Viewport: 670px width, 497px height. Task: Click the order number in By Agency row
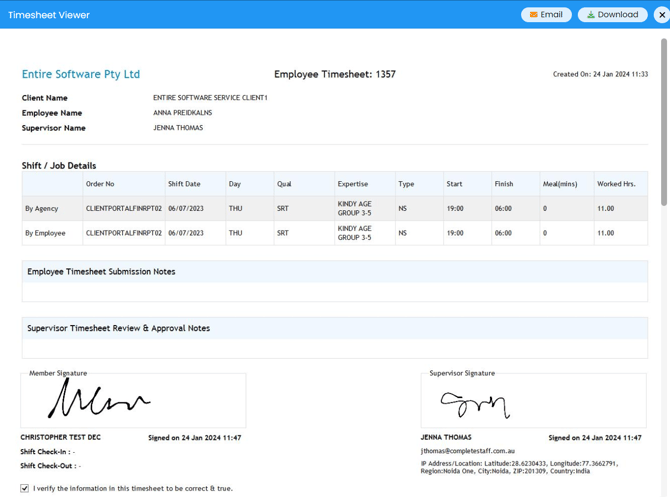coord(123,209)
